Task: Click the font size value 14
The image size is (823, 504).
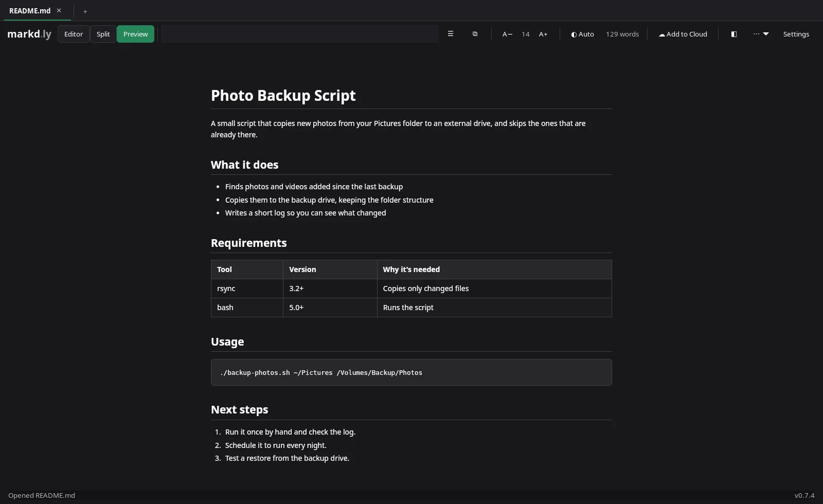Action: click(525, 34)
